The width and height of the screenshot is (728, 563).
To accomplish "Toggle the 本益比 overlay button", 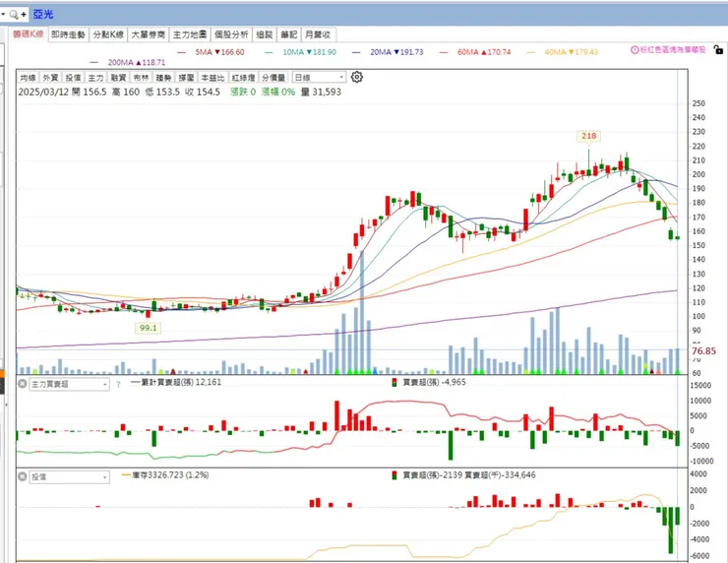I will 212,77.
